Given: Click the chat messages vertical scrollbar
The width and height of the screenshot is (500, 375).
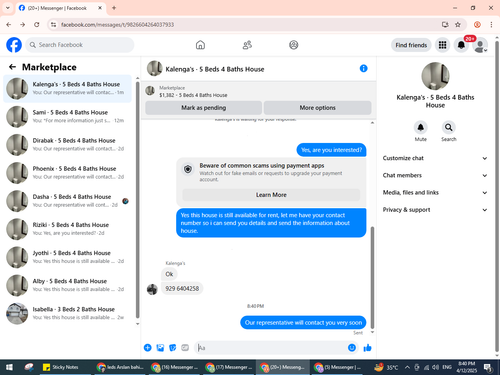Looking at the screenshot, I should (x=372, y=277).
